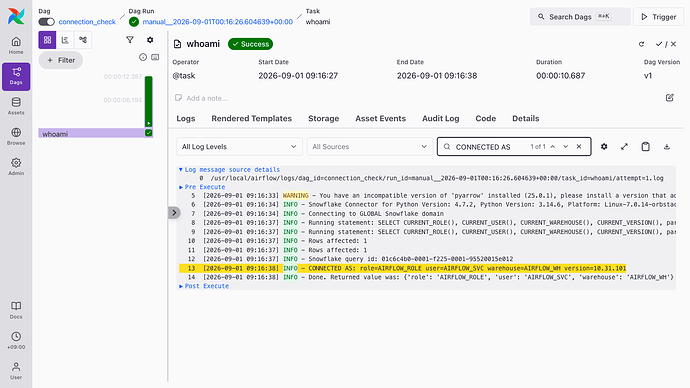Click the Success status badge
This screenshot has width=690, height=388.
tap(250, 44)
